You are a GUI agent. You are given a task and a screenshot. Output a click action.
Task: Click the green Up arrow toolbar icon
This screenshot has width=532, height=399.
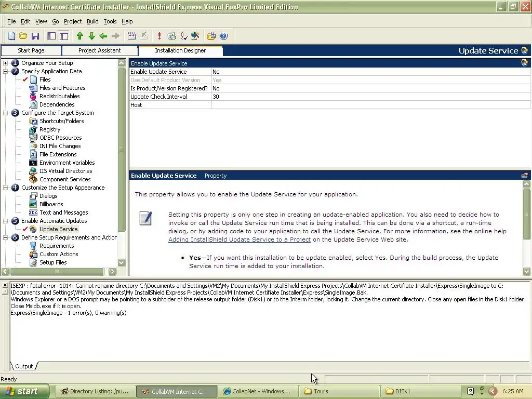point(79,36)
